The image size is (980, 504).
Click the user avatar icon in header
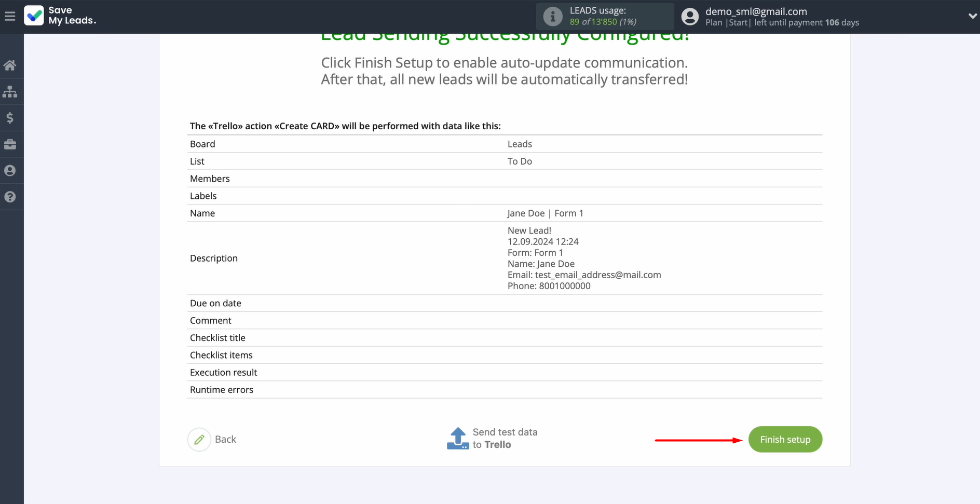click(690, 17)
